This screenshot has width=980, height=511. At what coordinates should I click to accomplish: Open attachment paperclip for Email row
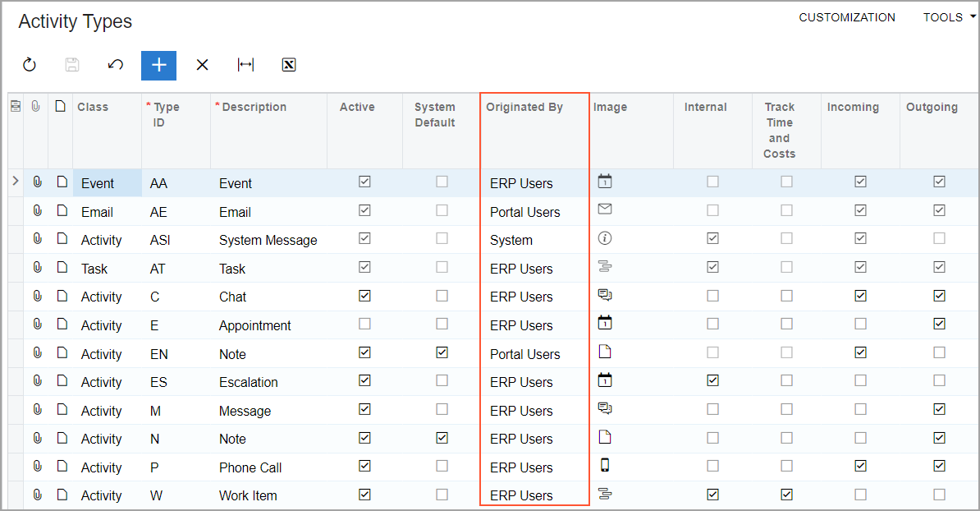tap(37, 211)
